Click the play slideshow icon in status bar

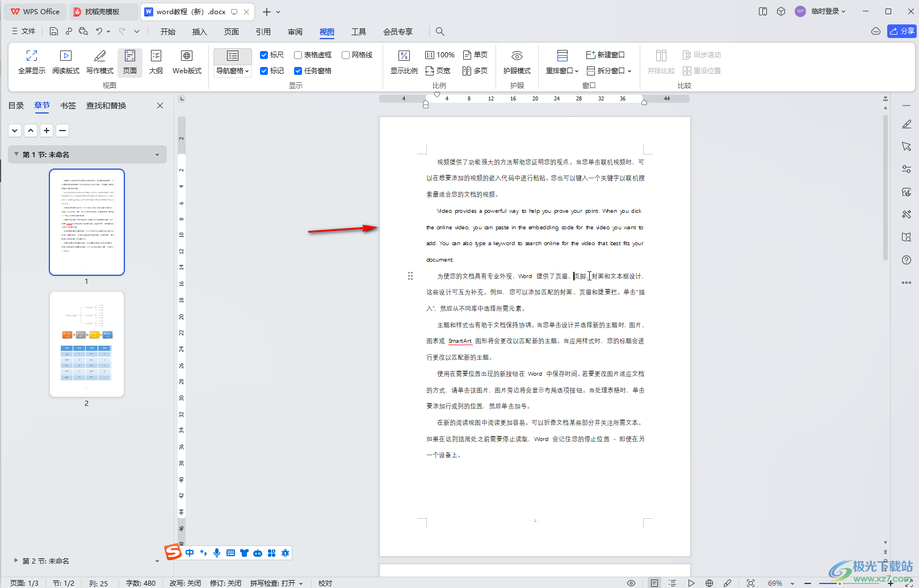pyautogui.click(x=691, y=583)
